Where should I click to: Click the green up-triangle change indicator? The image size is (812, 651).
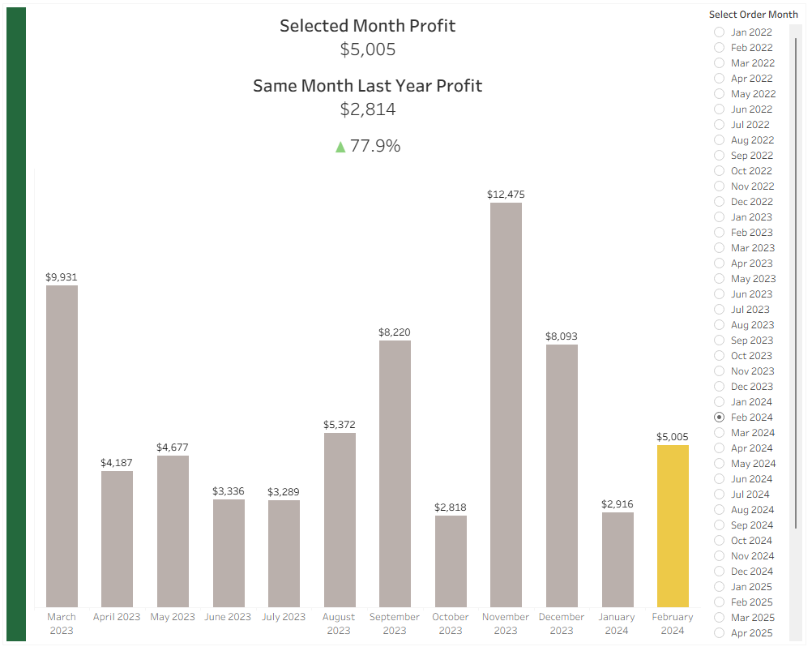[x=340, y=147]
